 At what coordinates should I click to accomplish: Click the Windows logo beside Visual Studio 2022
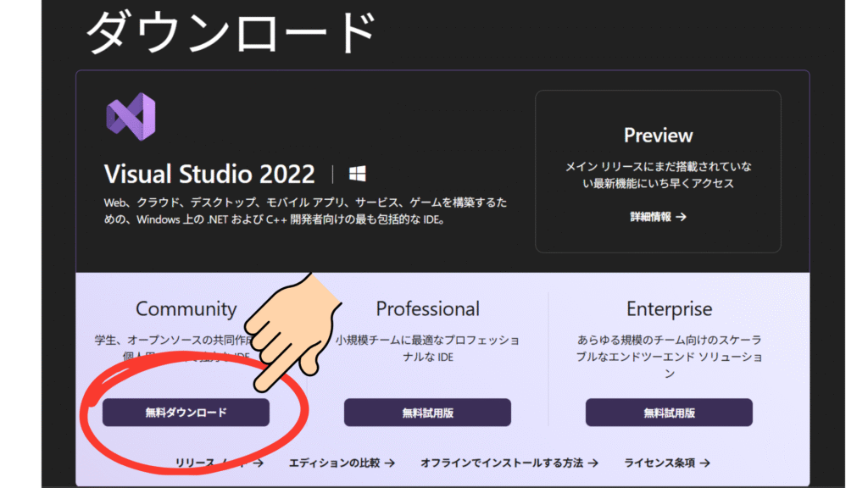click(357, 174)
